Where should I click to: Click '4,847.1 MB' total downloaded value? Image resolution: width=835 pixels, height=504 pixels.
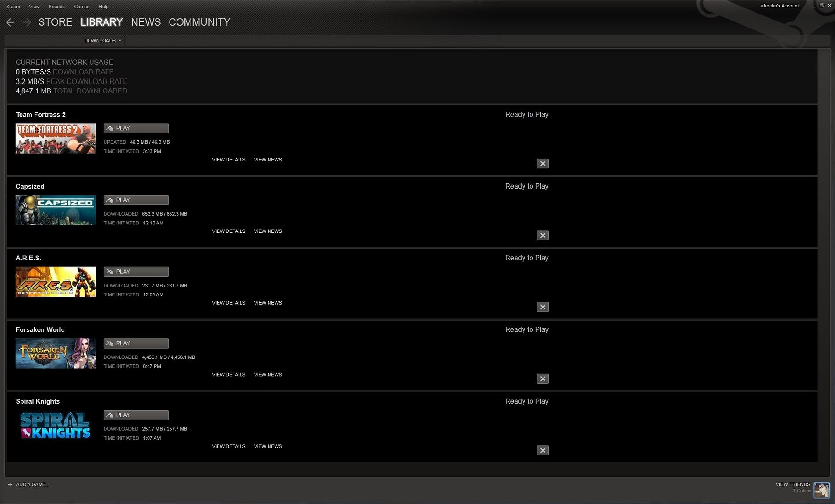33,91
